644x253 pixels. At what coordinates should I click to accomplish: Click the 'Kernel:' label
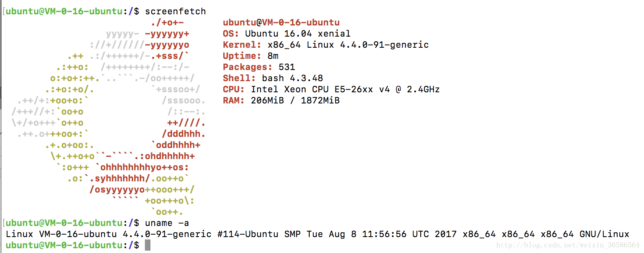(242, 45)
